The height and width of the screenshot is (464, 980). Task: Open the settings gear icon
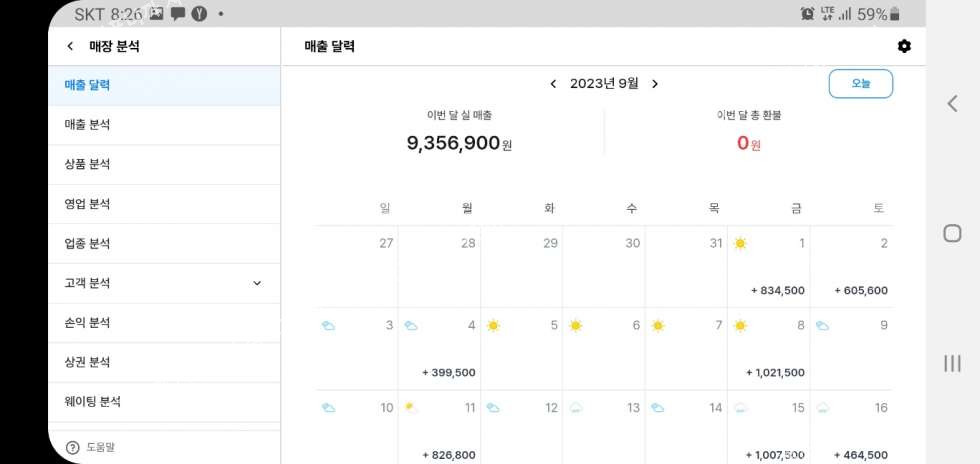coord(904,46)
